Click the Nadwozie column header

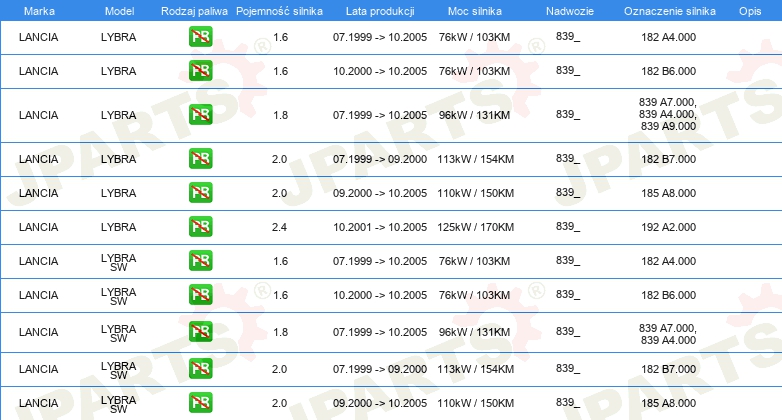570,11
